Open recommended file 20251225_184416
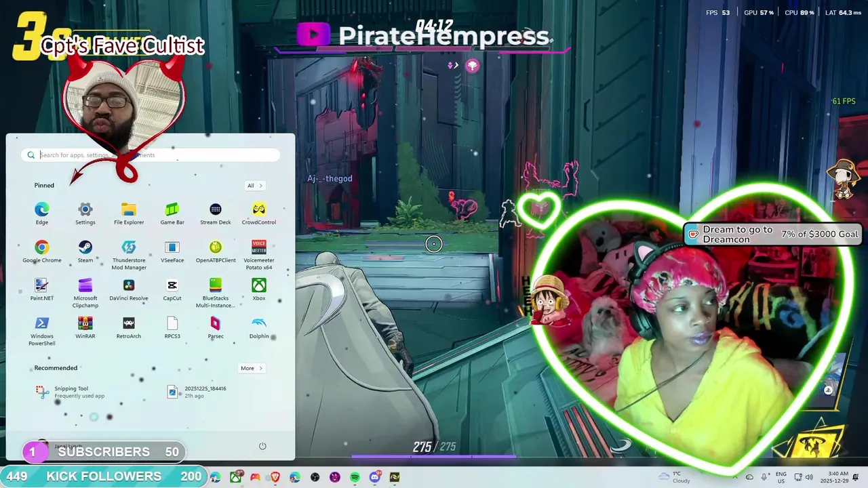This screenshot has height=488, width=868. click(197, 392)
